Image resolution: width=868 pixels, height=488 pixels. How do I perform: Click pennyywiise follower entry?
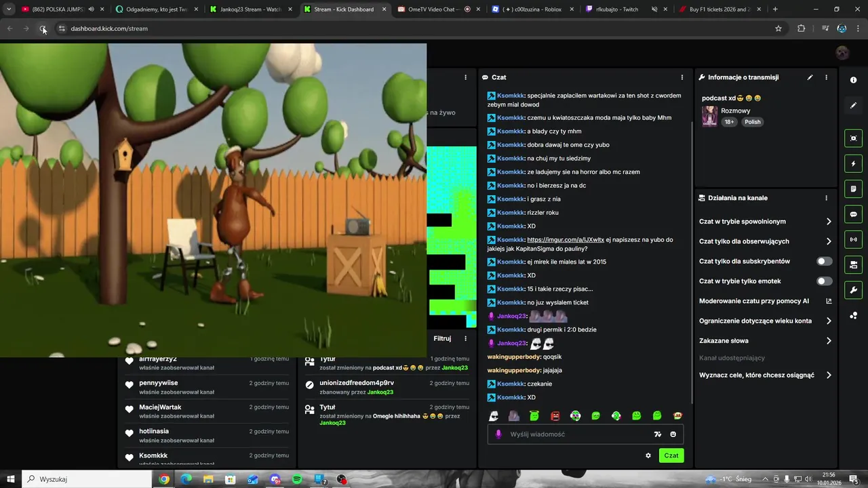pos(207,387)
